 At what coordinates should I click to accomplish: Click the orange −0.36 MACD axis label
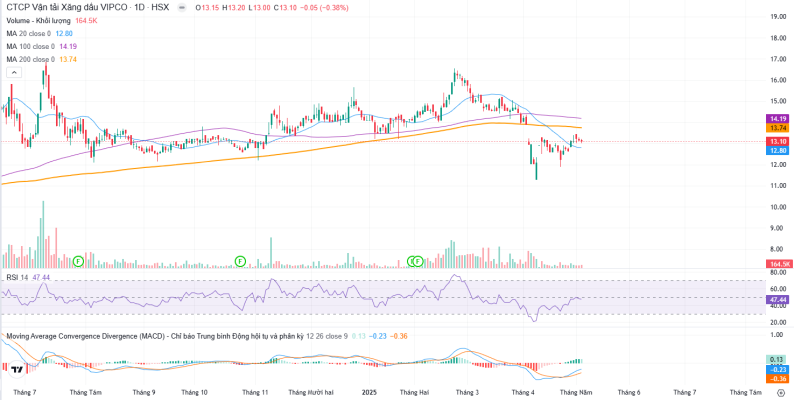[777, 379]
